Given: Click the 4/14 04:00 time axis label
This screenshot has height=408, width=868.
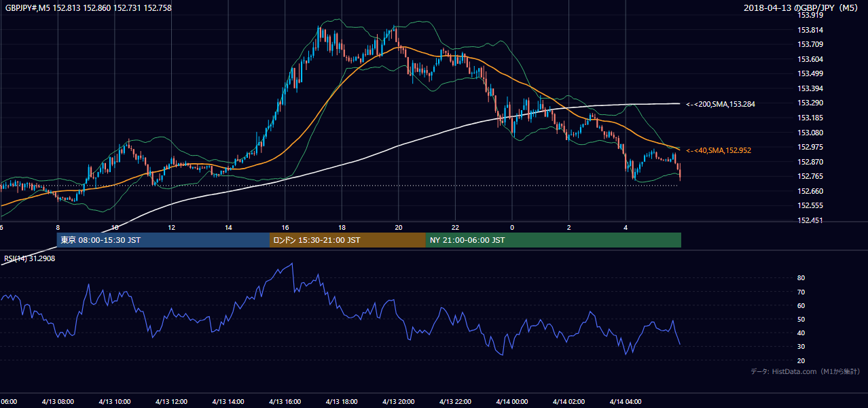Looking at the screenshot, I should click(x=626, y=401).
